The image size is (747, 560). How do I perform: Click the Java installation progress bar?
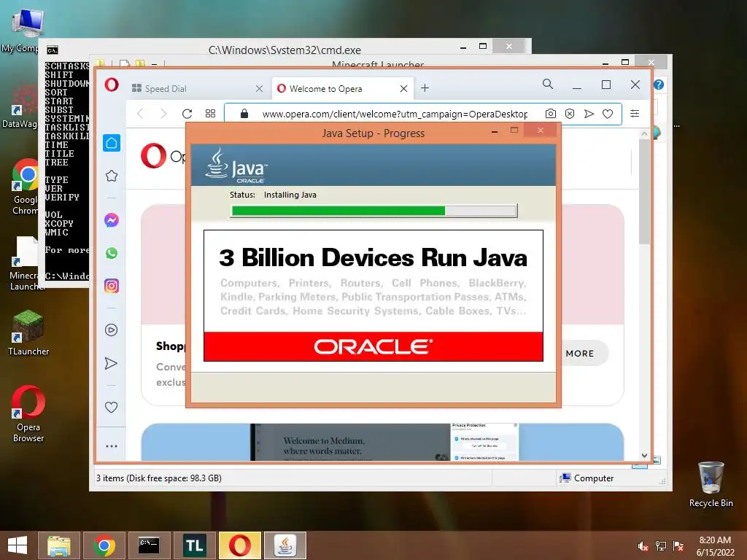374,211
